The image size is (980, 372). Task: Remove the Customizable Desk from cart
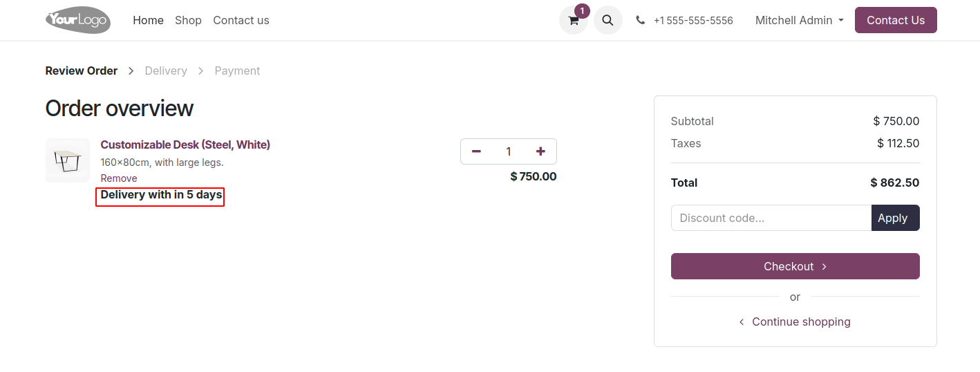(119, 178)
